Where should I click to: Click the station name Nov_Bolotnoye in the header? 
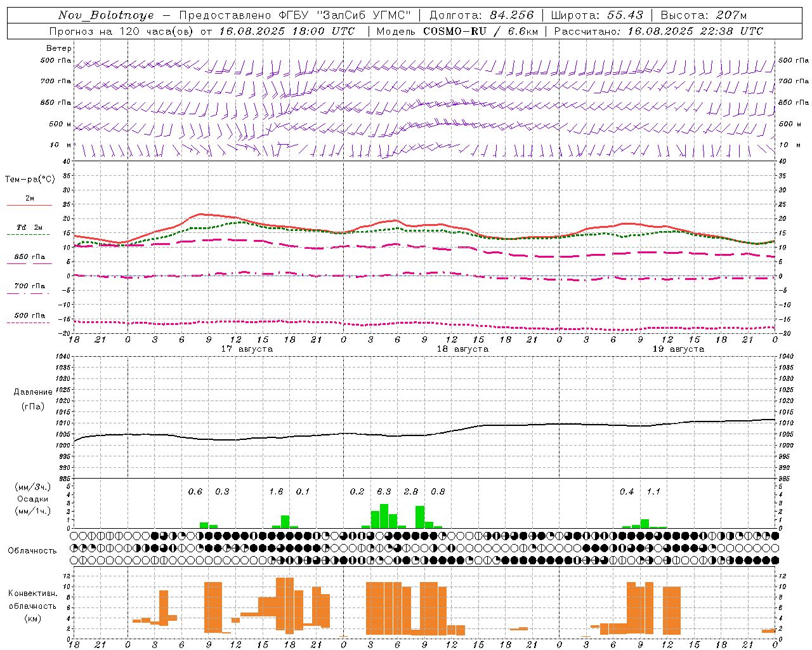coord(106,15)
